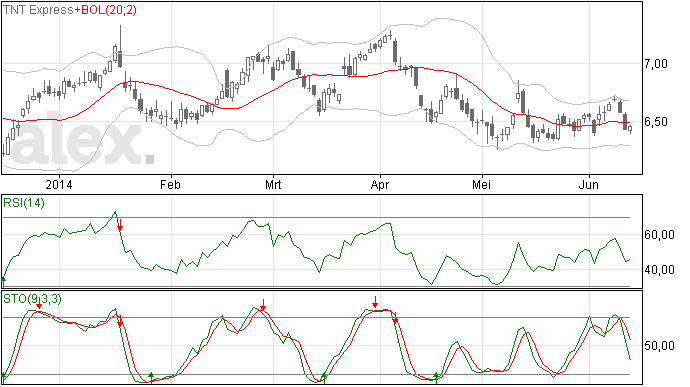Select the red +BOL(20;2) indicator label
Screen dimensions: 690x387
[x=106, y=10]
